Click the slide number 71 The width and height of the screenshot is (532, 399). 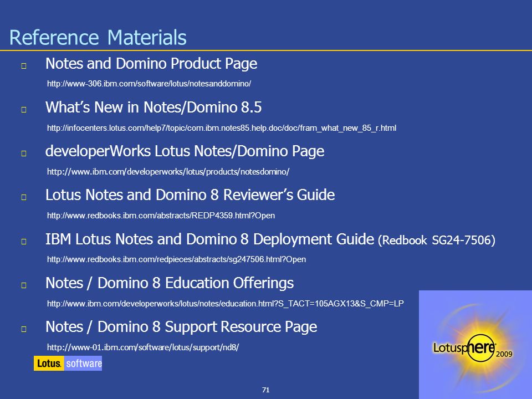coord(265,390)
